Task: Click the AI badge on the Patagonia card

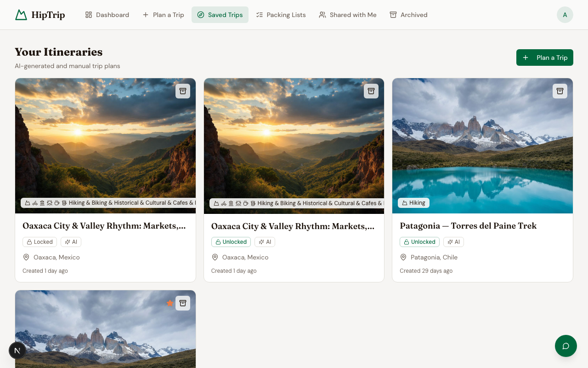Action: (x=453, y=242)
